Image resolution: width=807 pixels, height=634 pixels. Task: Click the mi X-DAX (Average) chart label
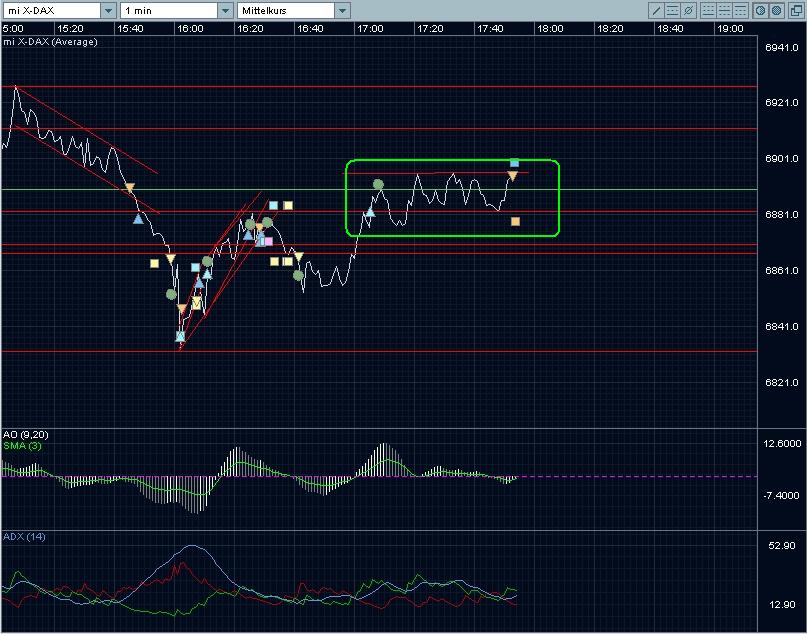pyautogui.click(x=50, y=42)
